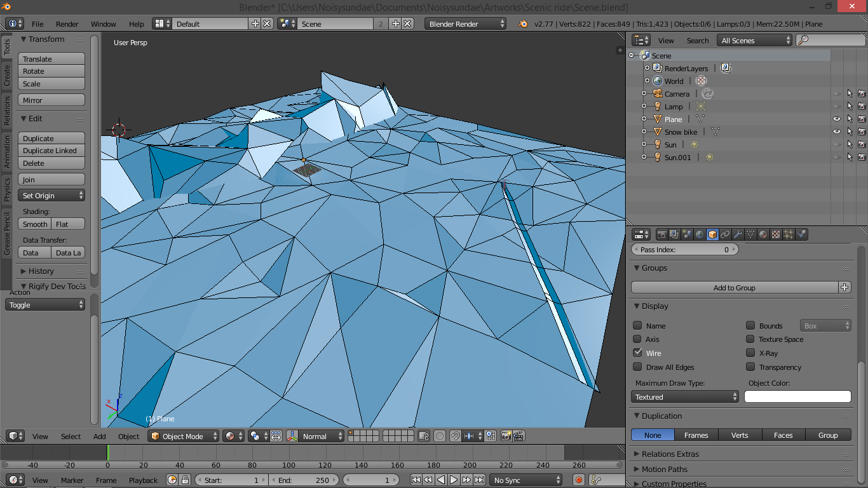The image size is (868, 488).
Task: Toggle the 3D manipulator widget icon
Action: click(293, 436)
